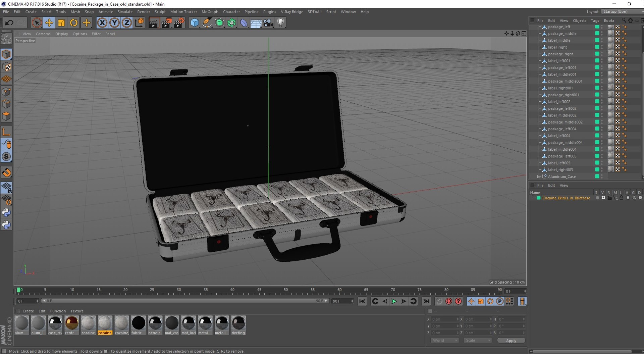Click the Undo arrow icon
Viewport: 644px width, 354px height.
point(9,23)
